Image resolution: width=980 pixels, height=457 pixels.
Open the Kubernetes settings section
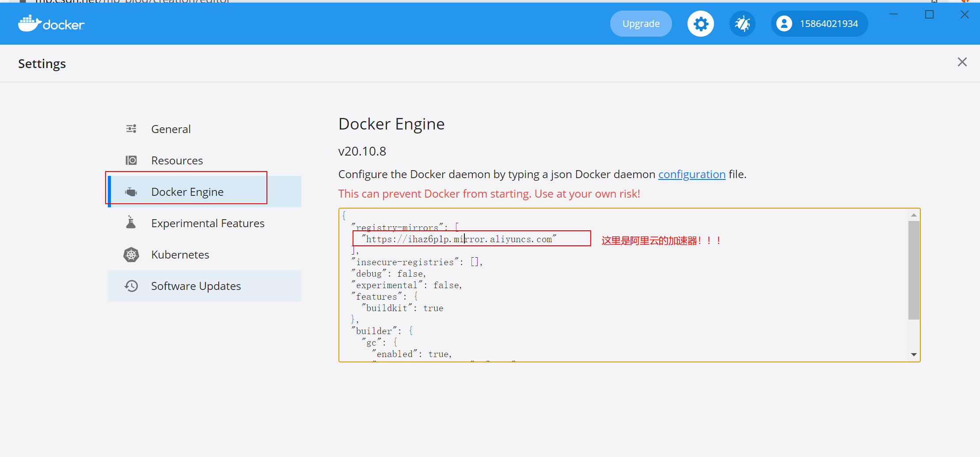click(x=180, y=254)
